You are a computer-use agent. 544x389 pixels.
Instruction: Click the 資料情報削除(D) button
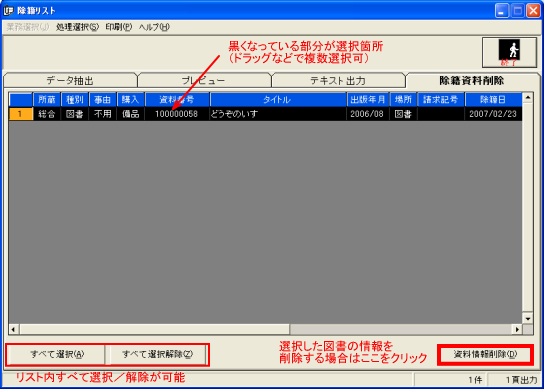485,354
